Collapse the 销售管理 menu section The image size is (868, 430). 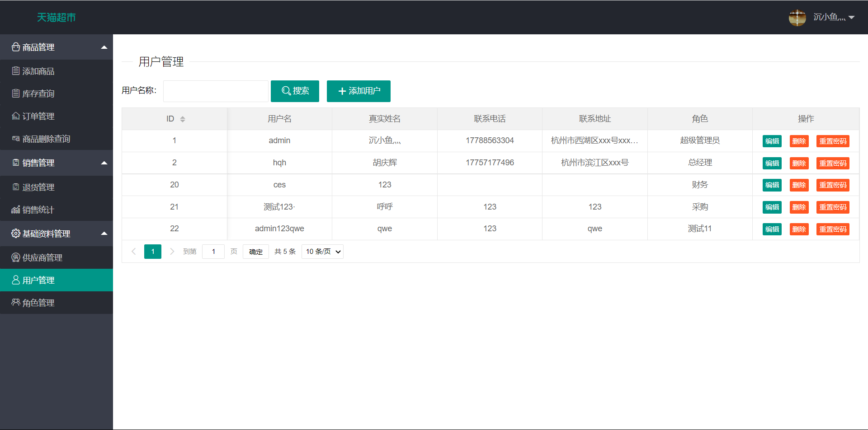click(104, 163)
